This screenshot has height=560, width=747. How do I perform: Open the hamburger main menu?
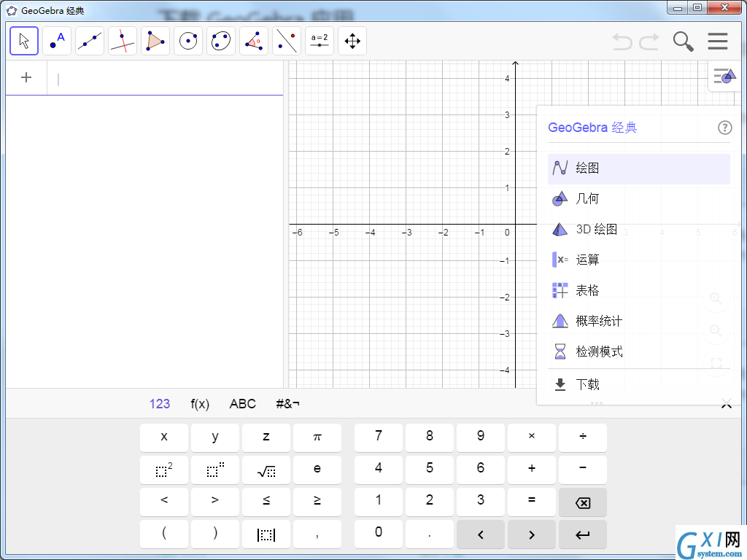tap(718, 41)
